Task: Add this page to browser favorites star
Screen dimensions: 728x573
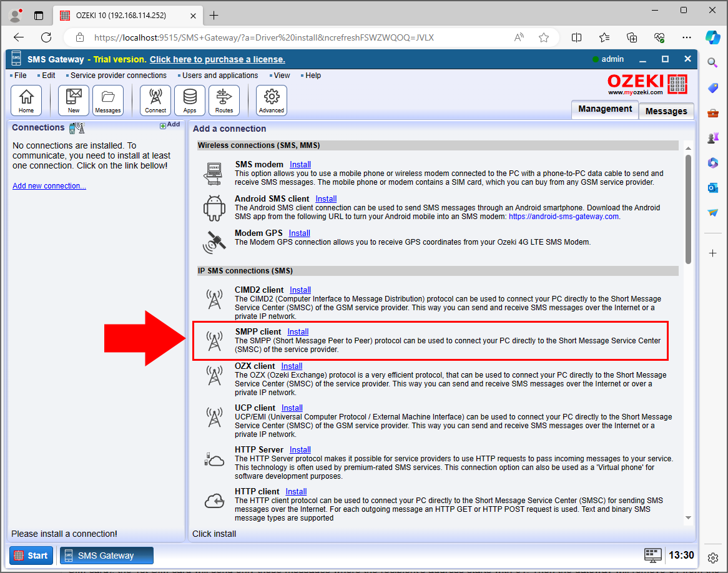Action: pos(544,37)
